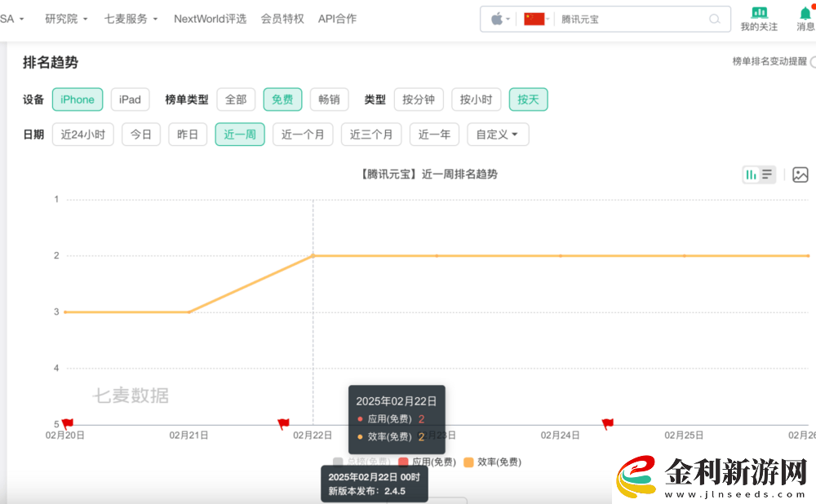Select 畅销 chart type filter
This screenshot has height=504, width=816.
coord(329,99)
